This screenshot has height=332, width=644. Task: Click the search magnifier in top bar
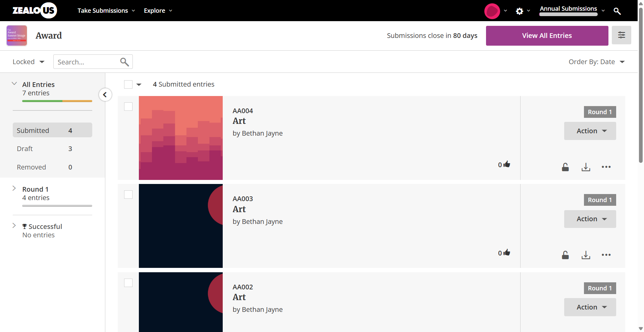point(617,11)
